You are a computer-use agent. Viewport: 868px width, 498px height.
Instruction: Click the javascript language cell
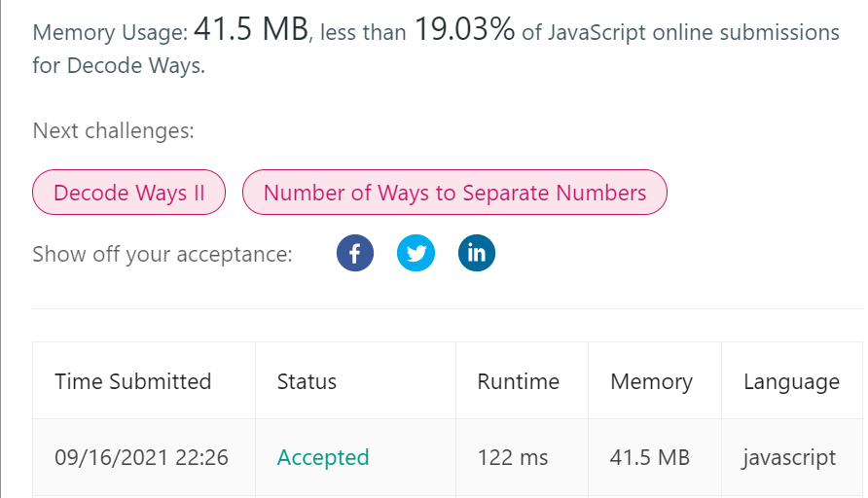(789, 457)
